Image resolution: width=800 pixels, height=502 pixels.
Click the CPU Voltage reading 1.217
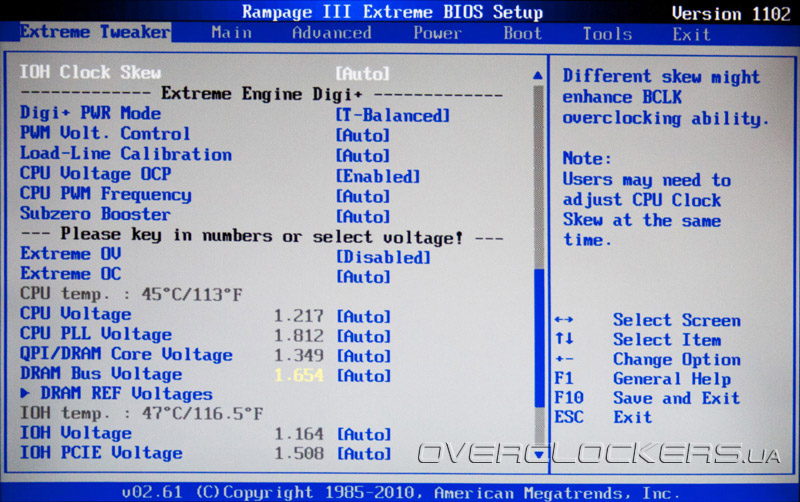click(x=298, y=316)
